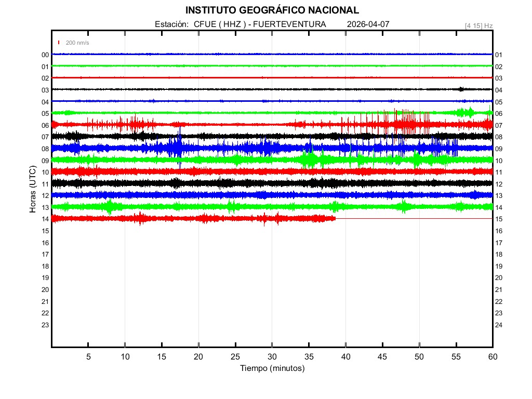Select hour 14 on left axis
Image resolution: width=532 pixels, height=399 pixels.
coord(45,219)
